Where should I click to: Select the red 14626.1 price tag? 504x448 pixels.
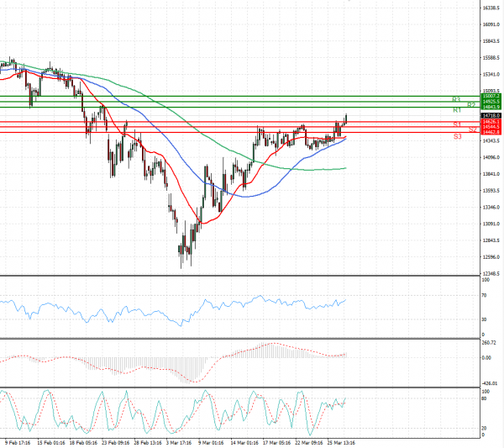pos(491,122)
